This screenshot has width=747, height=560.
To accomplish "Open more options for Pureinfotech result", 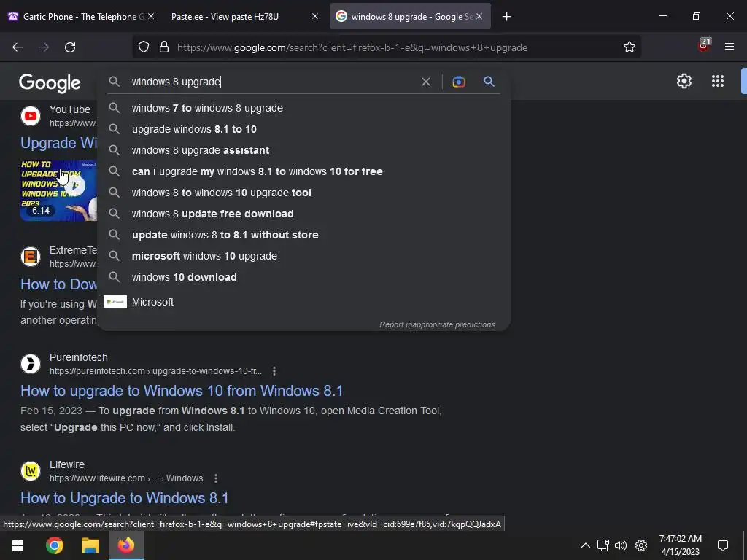I will tap(274, 371).
